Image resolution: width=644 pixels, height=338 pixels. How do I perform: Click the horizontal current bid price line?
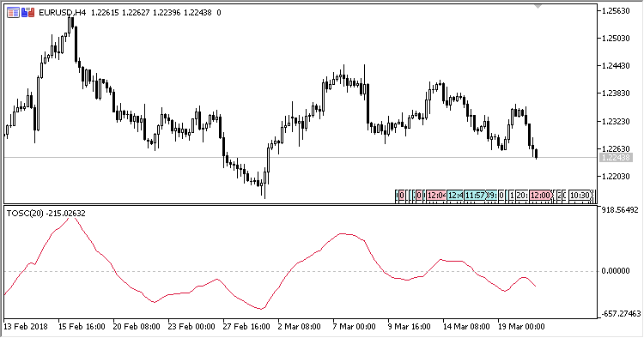coord(300,158)
